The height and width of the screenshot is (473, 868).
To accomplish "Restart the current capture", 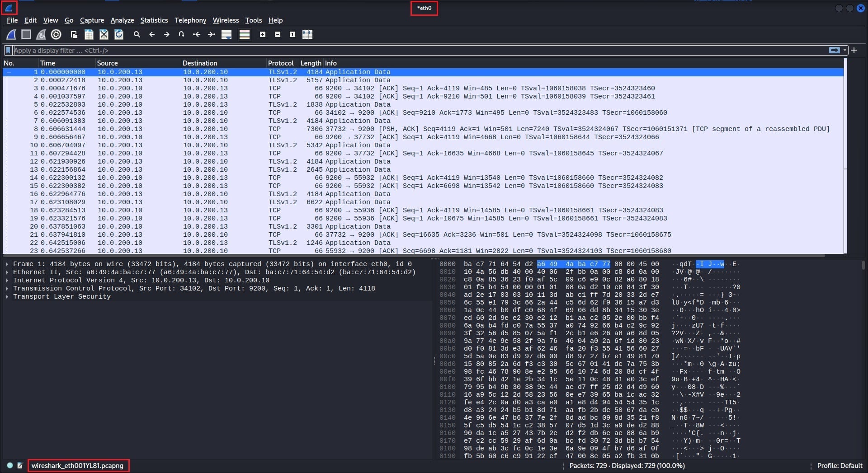I will [x=41, y=34].
